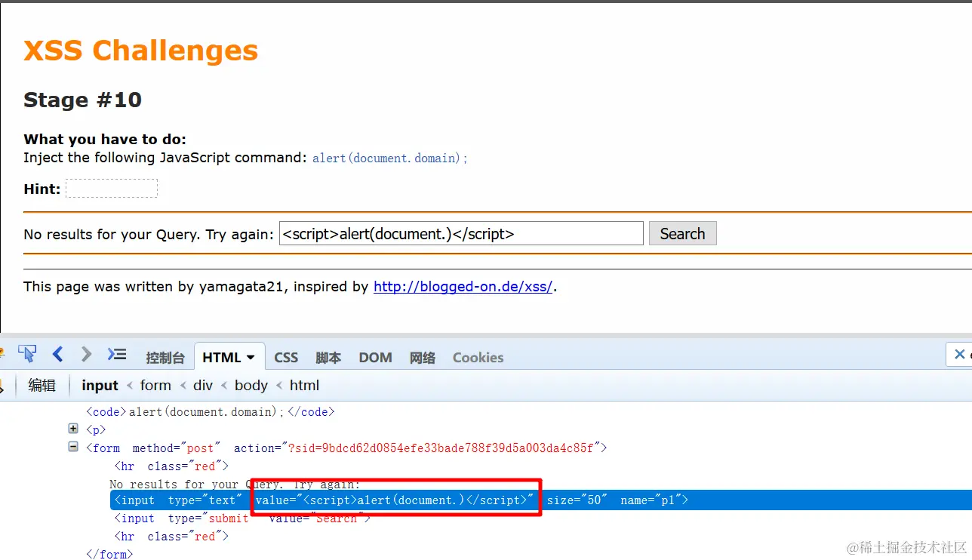Click 'This page was written by yamagata21' text

point(156,287)
